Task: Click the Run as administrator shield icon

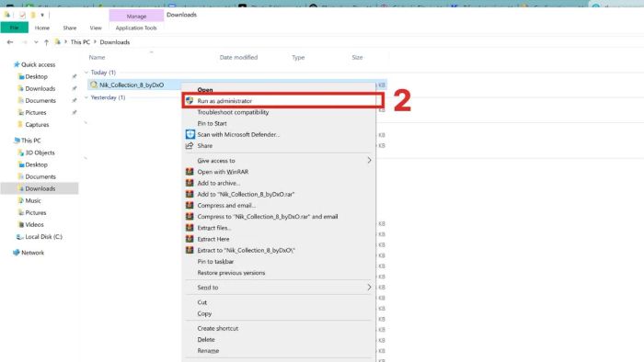Action: pyautogui.click(x=190, y=101)
